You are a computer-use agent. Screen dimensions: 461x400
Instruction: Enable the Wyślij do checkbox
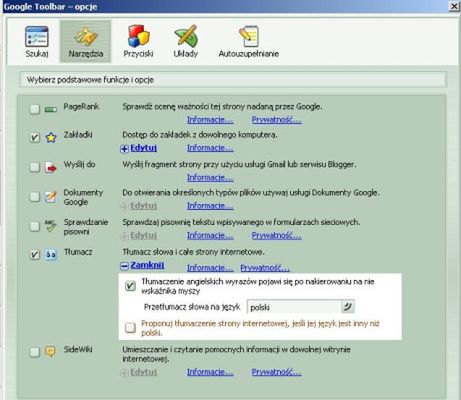(x=35, y=167)
